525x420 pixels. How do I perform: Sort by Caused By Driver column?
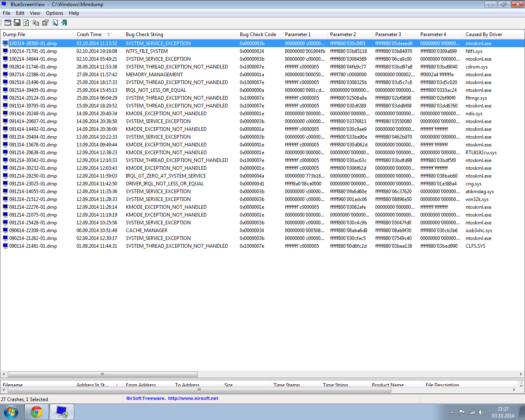pyautogui.click(x=493, y=34)
